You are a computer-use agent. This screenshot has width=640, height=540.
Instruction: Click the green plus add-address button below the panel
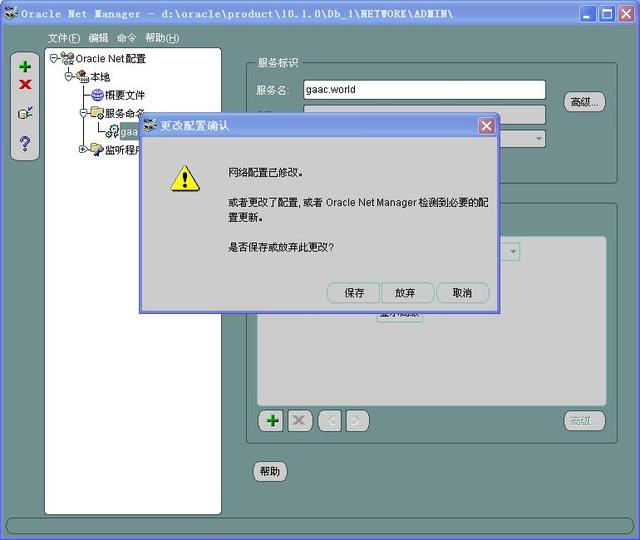click(271, 421)
